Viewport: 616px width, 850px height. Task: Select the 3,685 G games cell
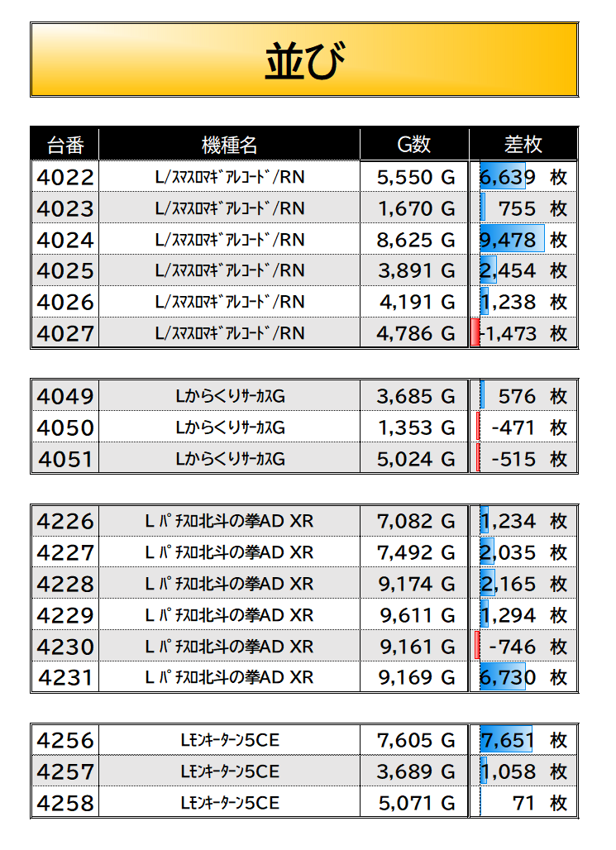[x=414, y=396]
